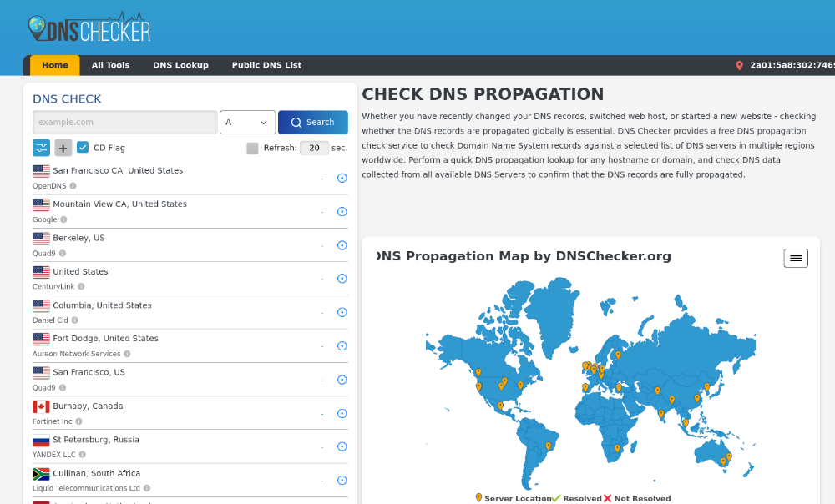
Task: Click the Mexico map marker
Action: click(500, 406)
